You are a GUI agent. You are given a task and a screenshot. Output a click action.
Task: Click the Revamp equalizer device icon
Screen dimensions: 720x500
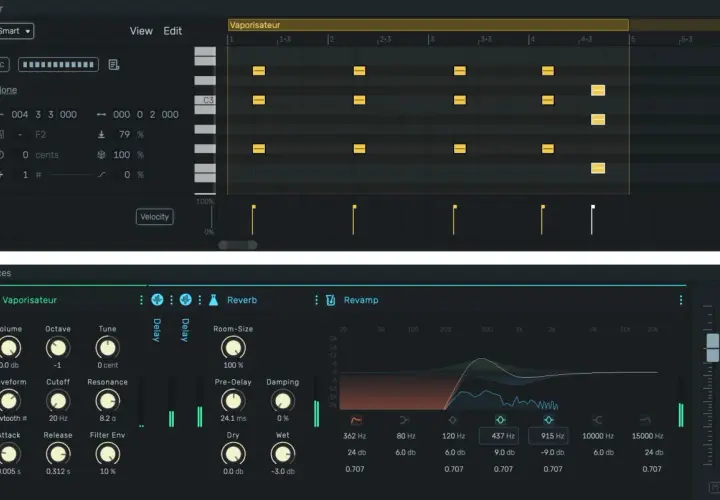(330, 300)
